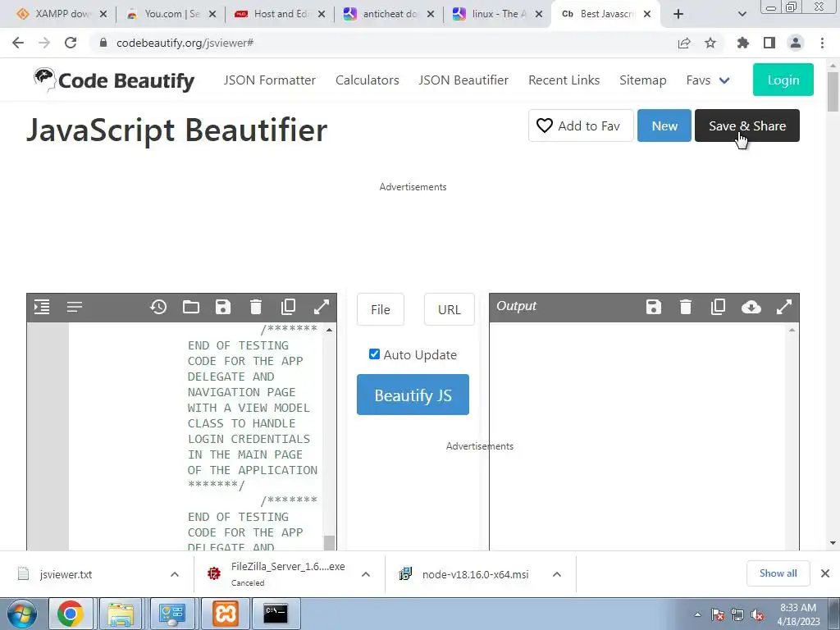Click the save icon in the input editor toolbar
The width and height of the screenshot is (840, 630).
pyautogui.click(x=223, y=307)
